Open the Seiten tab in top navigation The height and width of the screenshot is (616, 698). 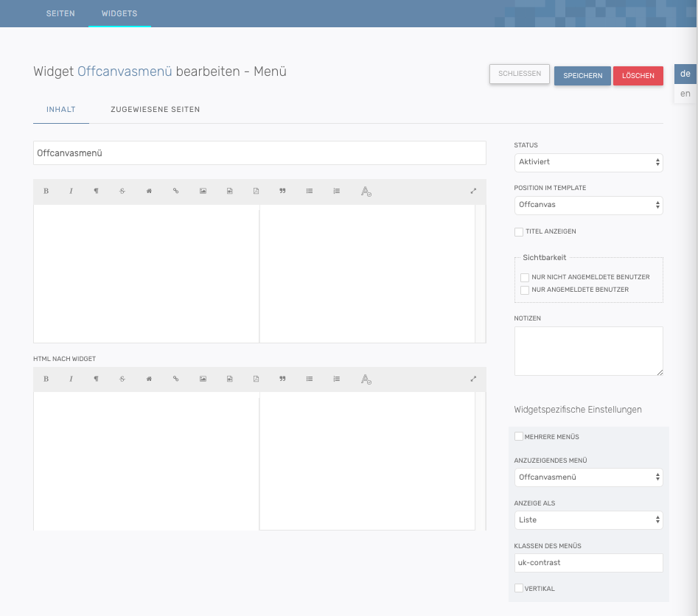pyautogui.click(x=60, y=14)
